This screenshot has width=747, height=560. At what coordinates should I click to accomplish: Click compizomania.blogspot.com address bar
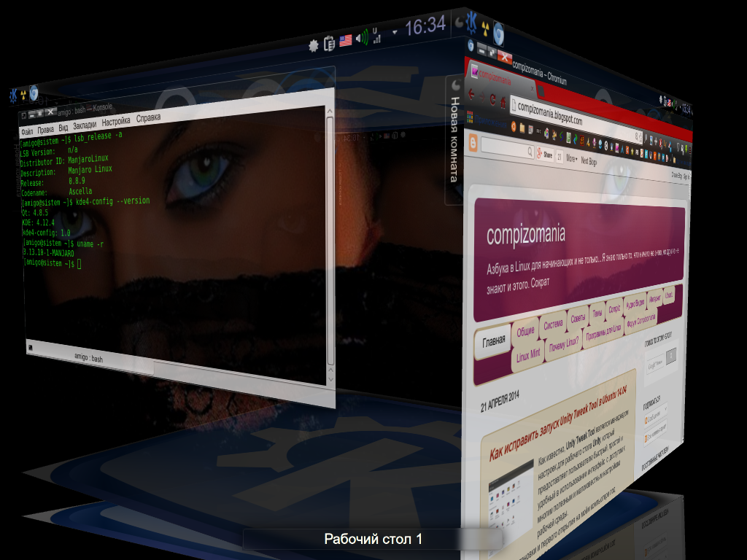pos(576,118)
